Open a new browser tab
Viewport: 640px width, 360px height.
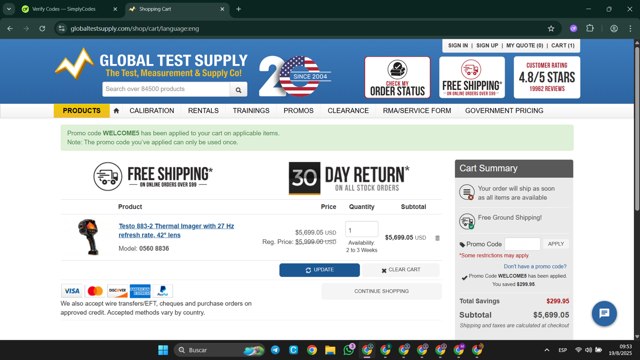click(238, 9)
